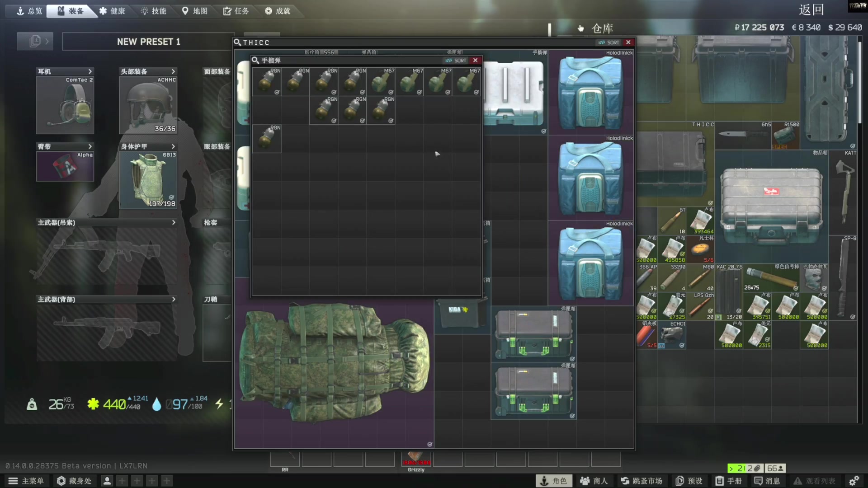Go to 藏身处 hideout
Image resolution: width=868 pixels, height=488 pixels.
74,481
